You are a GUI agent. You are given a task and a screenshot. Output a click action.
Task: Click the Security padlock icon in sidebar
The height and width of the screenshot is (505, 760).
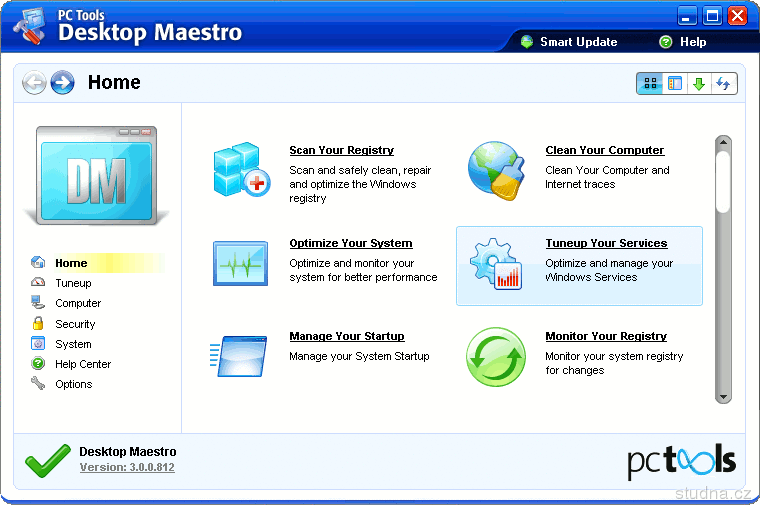38,323
